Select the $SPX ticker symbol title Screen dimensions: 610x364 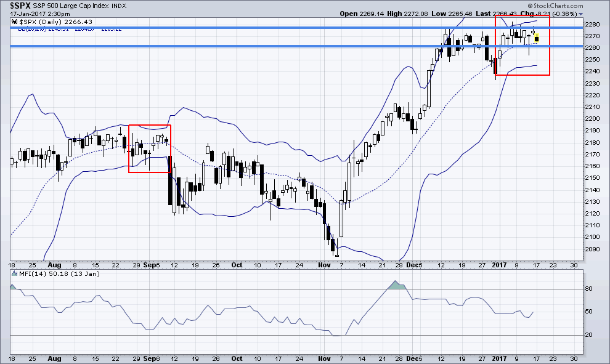click(20, 6)
